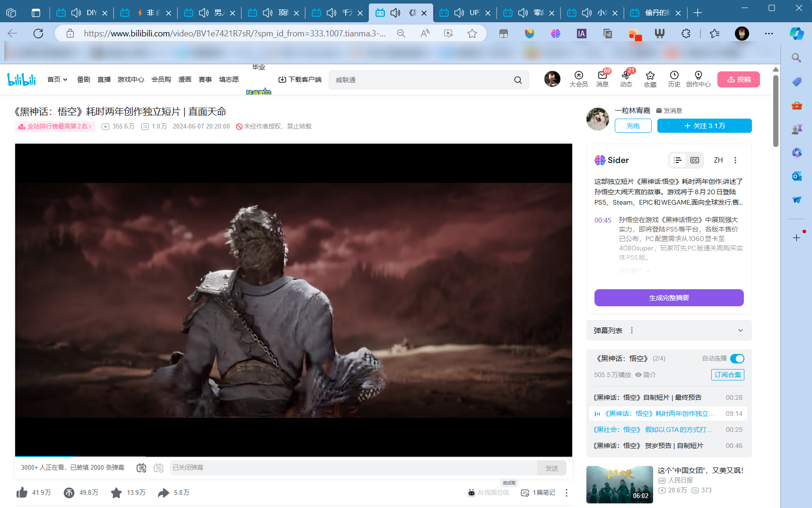Click 下载客户端 link
Viewport: 812px width, 508px height.
pos(300,79)
